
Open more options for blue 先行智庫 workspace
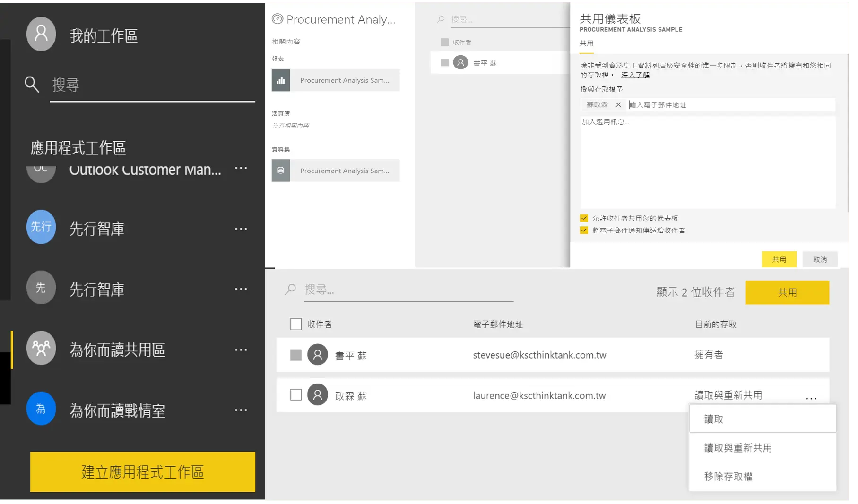[x=241, y=230]
